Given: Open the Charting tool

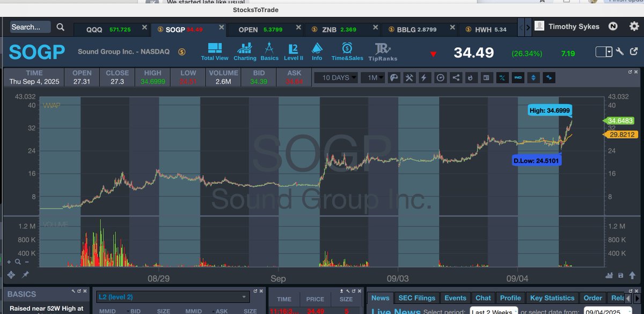Looking at the screenshot, I should coord(245,51).
